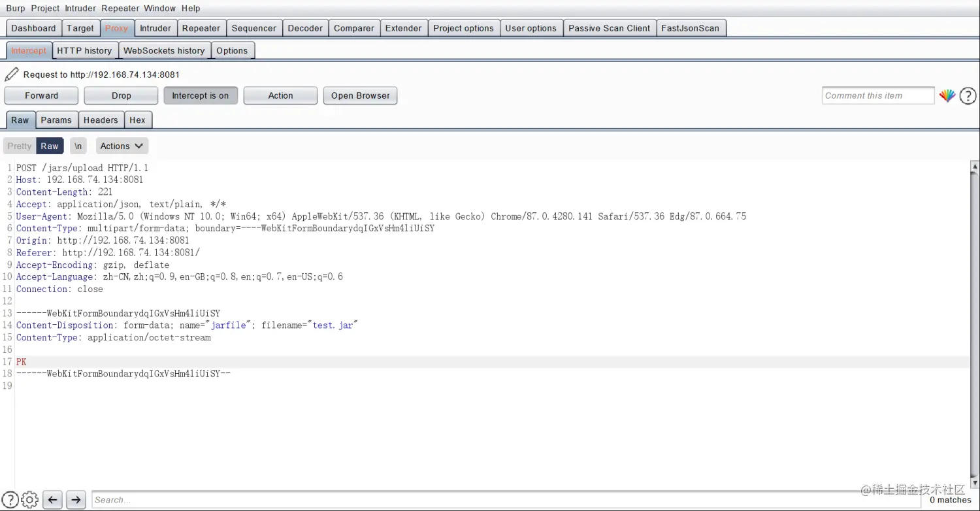
Task: Open the Burp menu
Action: click(x=16, y=8)
